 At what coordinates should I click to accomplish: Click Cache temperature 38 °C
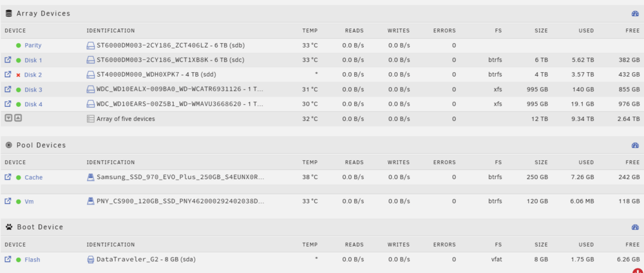[x=310, y=178]
